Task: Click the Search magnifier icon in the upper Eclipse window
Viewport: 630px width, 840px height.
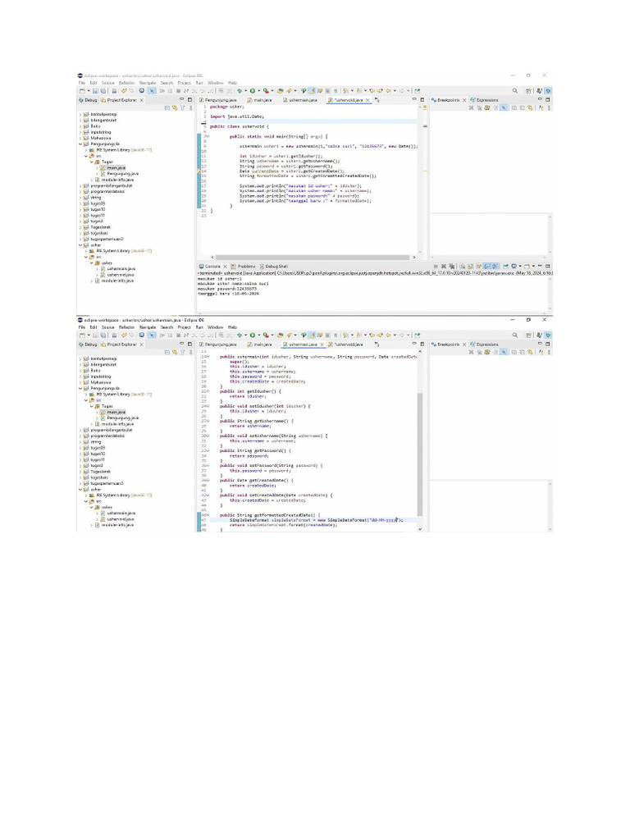Action: point(515,90)
